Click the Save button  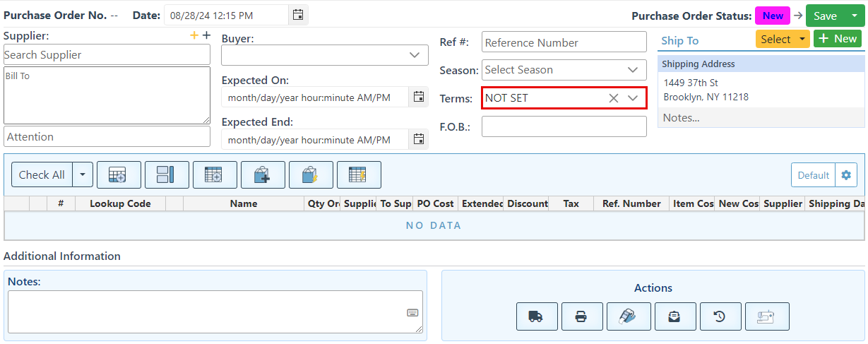click(825, 16)
